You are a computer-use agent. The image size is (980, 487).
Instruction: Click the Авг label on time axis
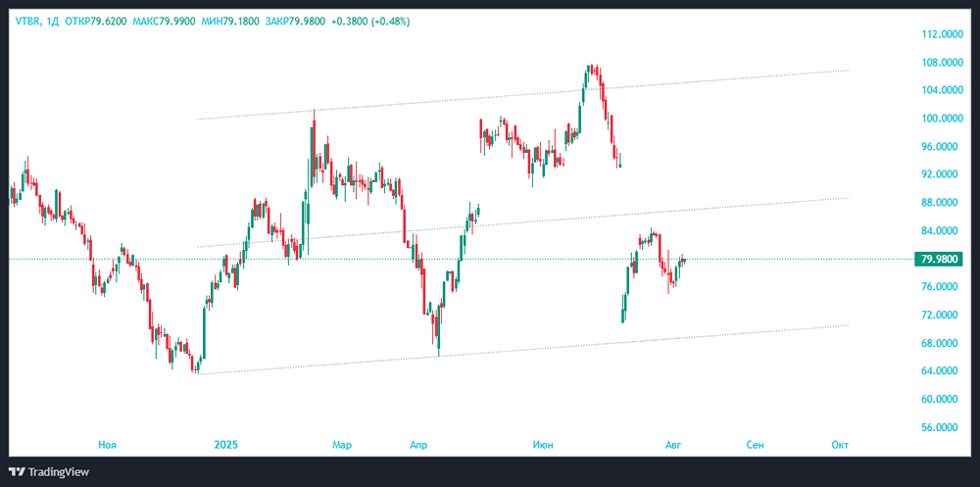click(x=673, y=445)
